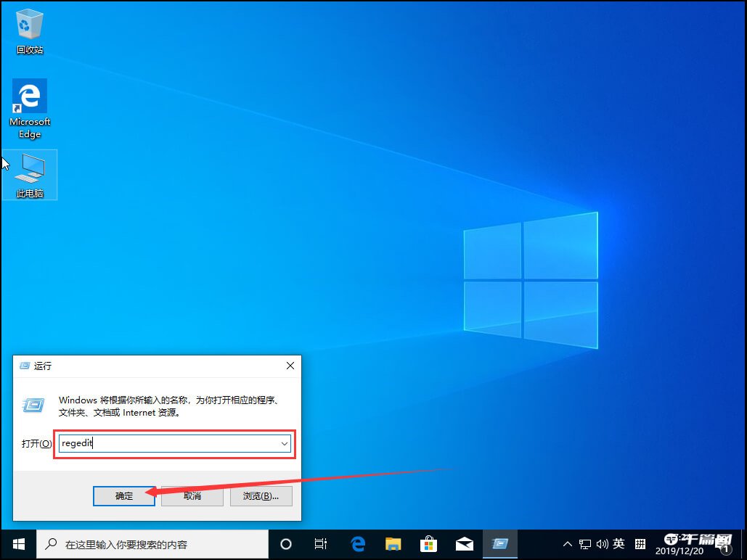Launch File Explorer from the taskbar
Screen dimensions: 747x560
(x=393, y=543)
